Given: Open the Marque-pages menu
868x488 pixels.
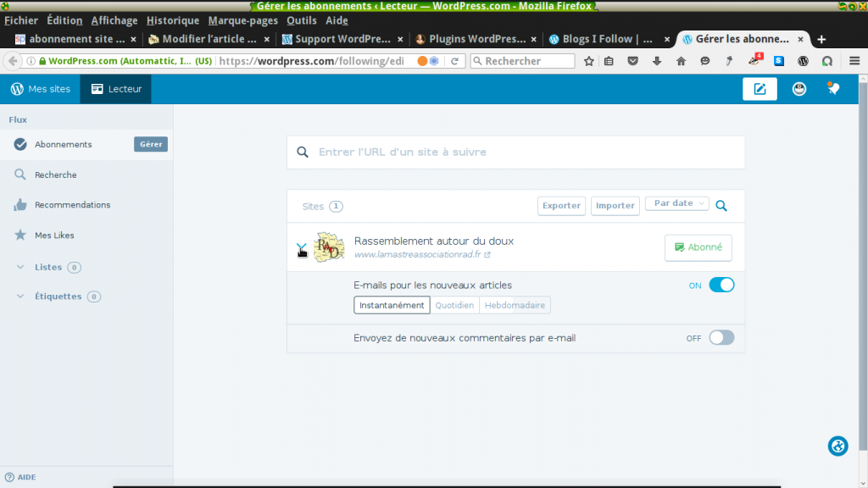Looking at the screenshot, I should (x=242, y=20).
